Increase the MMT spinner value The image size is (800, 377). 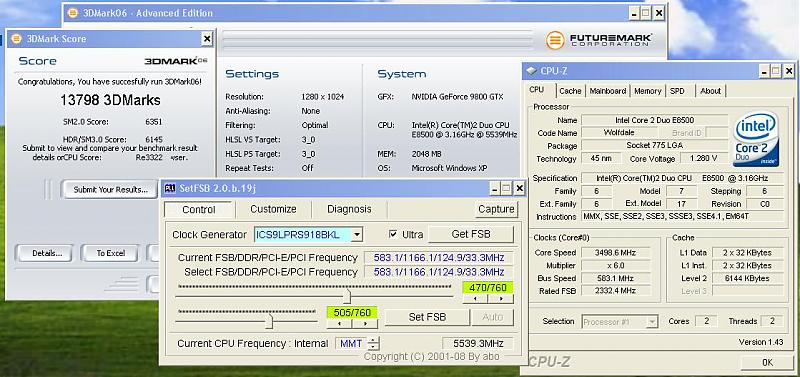pyautogui.click(x=374, y=340)
